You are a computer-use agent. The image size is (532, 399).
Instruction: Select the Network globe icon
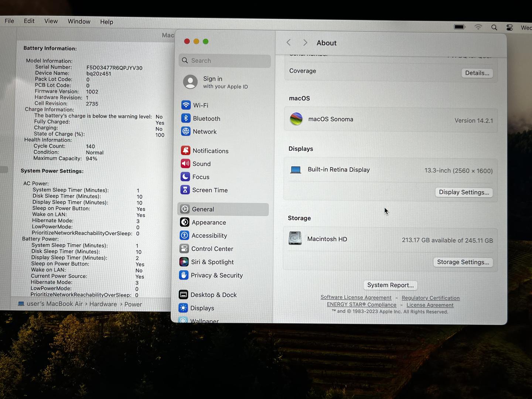pos(186,132)
